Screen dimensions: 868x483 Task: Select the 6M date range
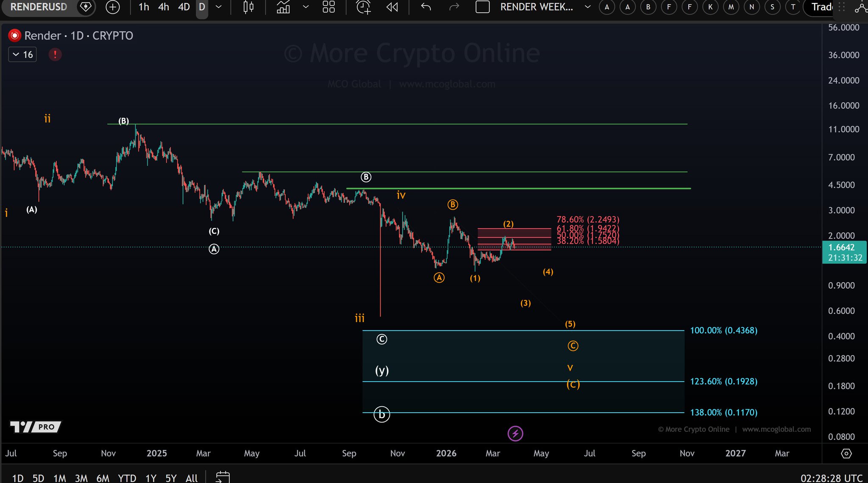[103, 478]
